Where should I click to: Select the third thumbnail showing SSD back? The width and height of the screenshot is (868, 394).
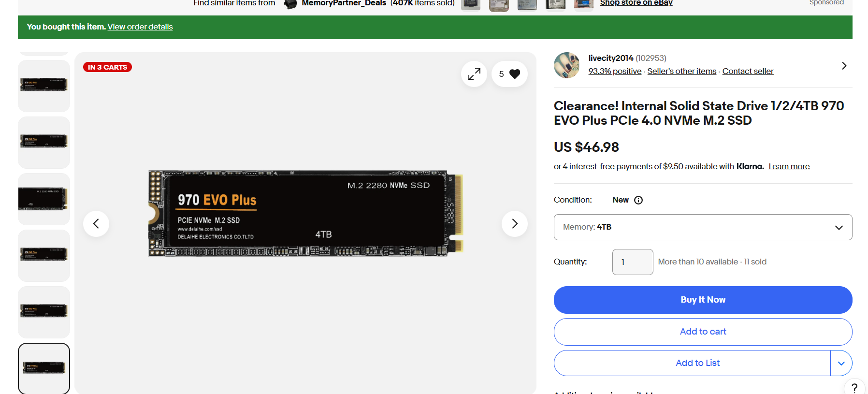click(x=44, y=199)
